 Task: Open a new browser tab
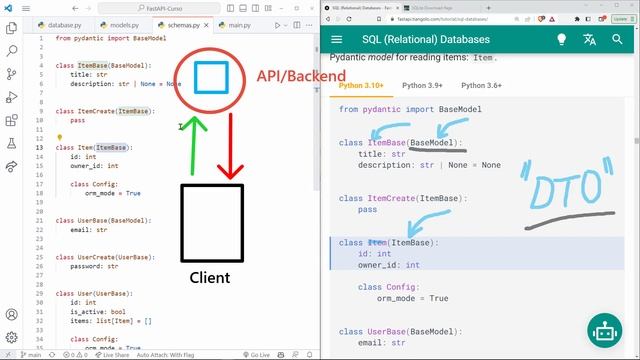point(488,8)
